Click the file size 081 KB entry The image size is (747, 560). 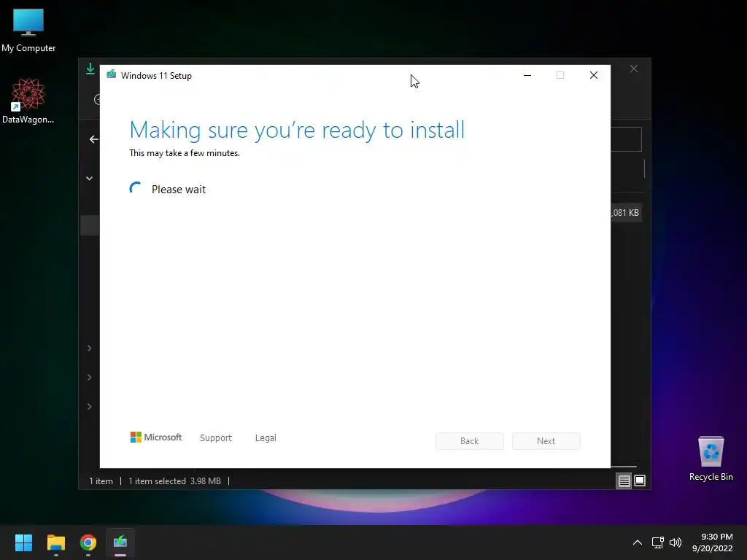click(625, 213)
